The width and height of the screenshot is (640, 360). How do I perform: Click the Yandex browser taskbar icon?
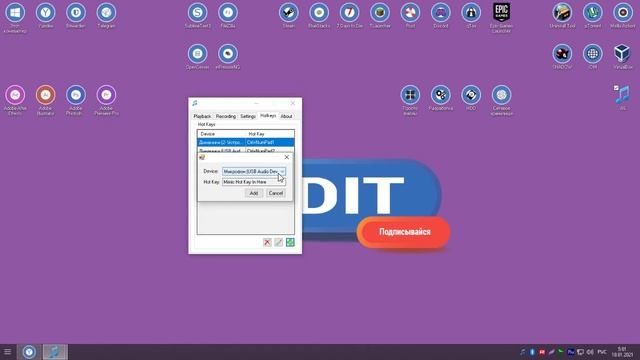[29, 352]
